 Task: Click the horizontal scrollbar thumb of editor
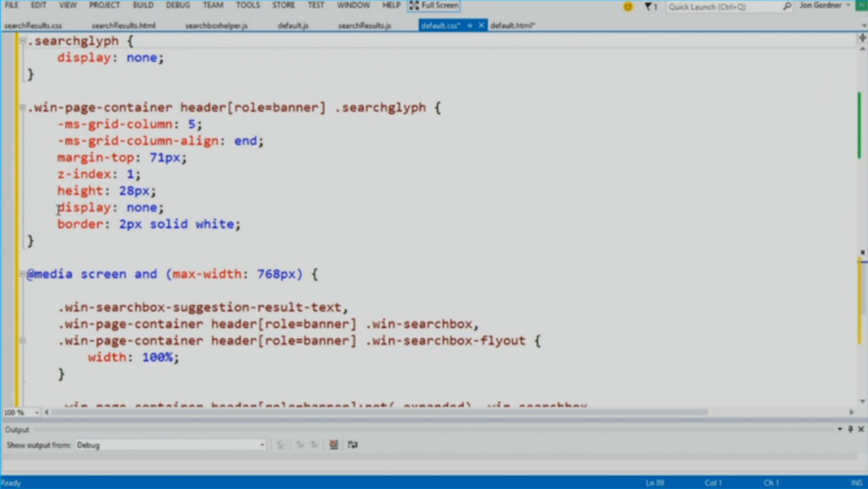[379, 412]
